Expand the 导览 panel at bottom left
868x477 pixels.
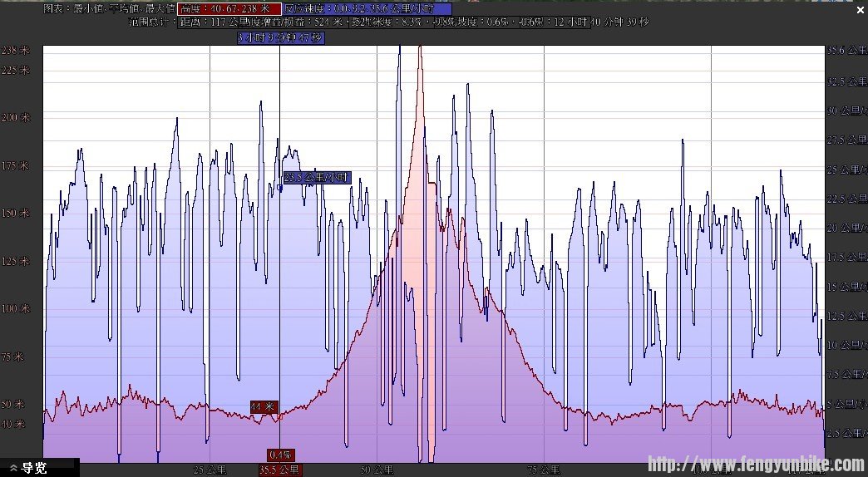[28, 468]
